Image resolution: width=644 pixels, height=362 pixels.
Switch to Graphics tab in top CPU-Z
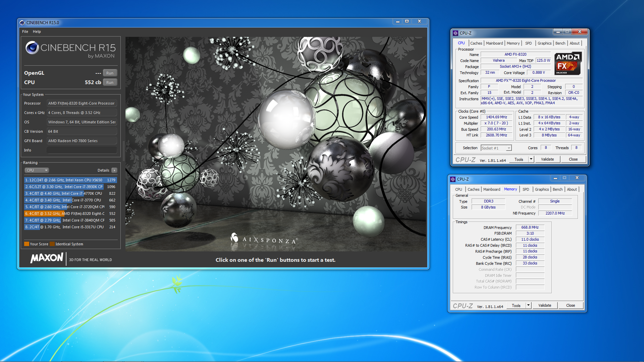[544, 43]
